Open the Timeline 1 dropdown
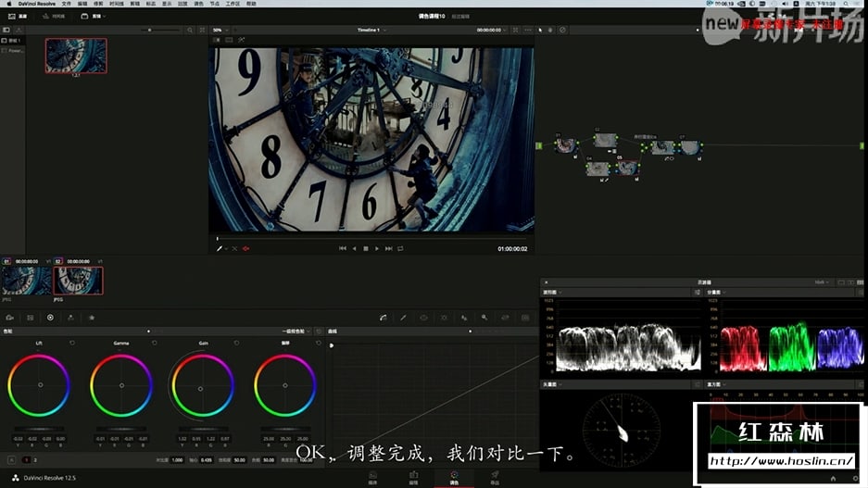The height and width of the screenshot is (488, 868). coord(371,30)
